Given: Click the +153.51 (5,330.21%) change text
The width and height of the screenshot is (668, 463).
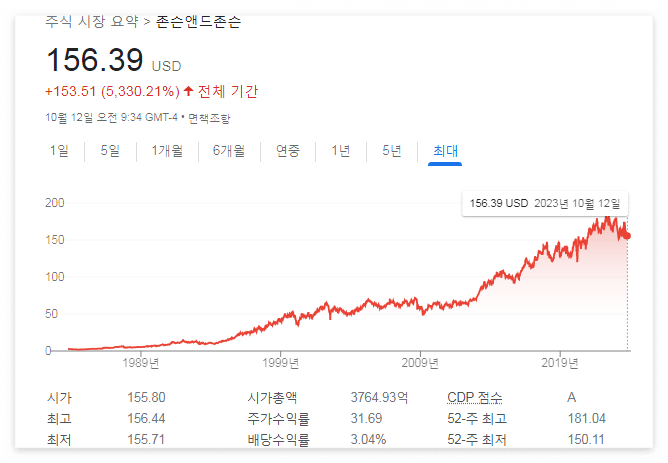Looking at the screenshot, I should pyautogui.click(x=112, y=91).
